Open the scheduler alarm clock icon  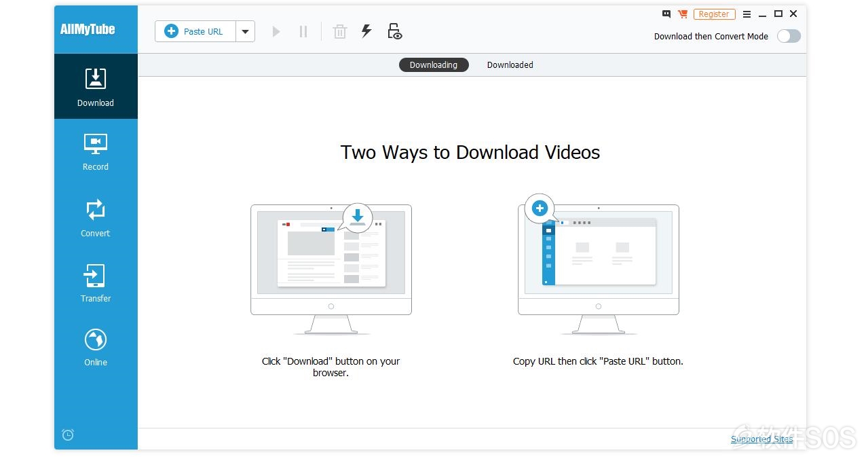68,435
